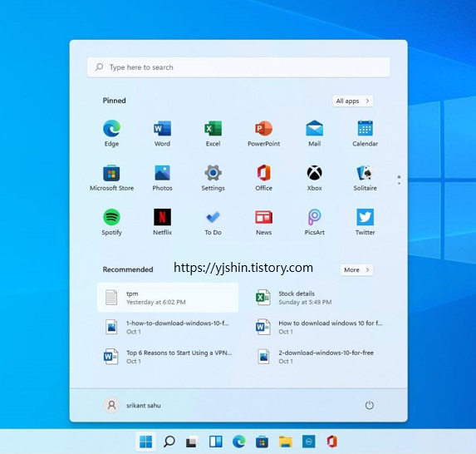Open the pinned Excel app
The height and width of the screenshot is (454, 476).
(213, 133)
